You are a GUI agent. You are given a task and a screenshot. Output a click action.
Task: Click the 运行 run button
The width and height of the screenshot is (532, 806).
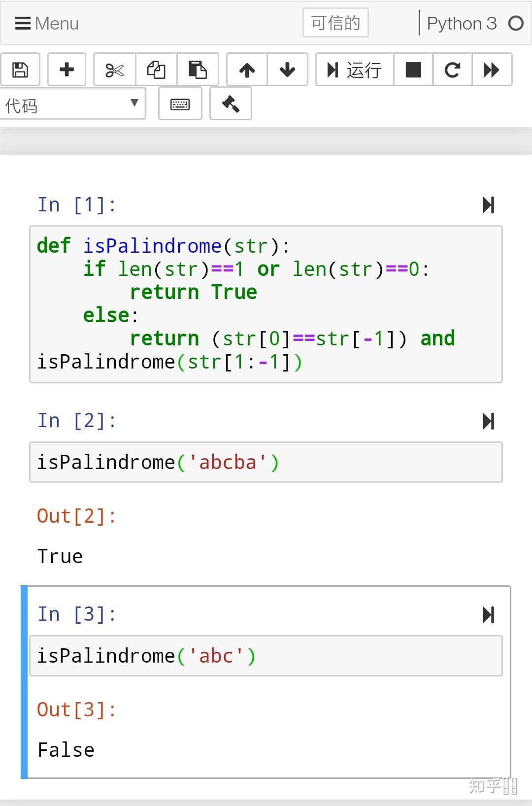point(355,69)
